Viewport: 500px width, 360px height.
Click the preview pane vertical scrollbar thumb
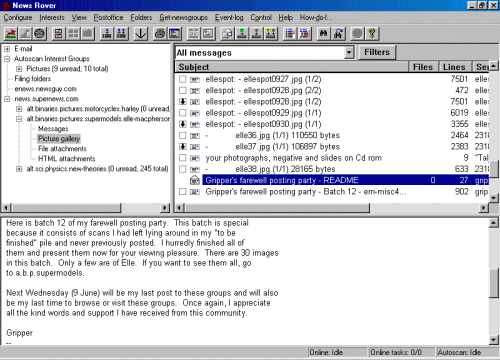tap(494, 283)
